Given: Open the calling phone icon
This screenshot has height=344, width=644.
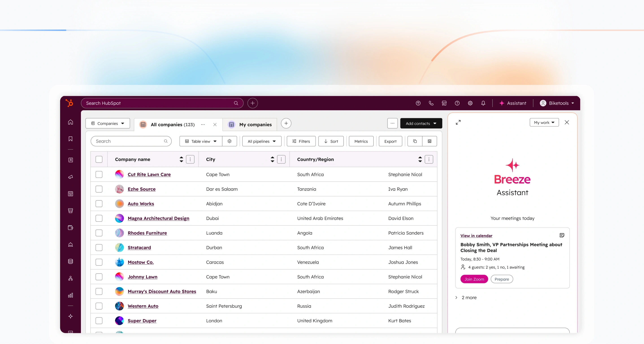Looking at the screenshot, I should tap(431, 103).
